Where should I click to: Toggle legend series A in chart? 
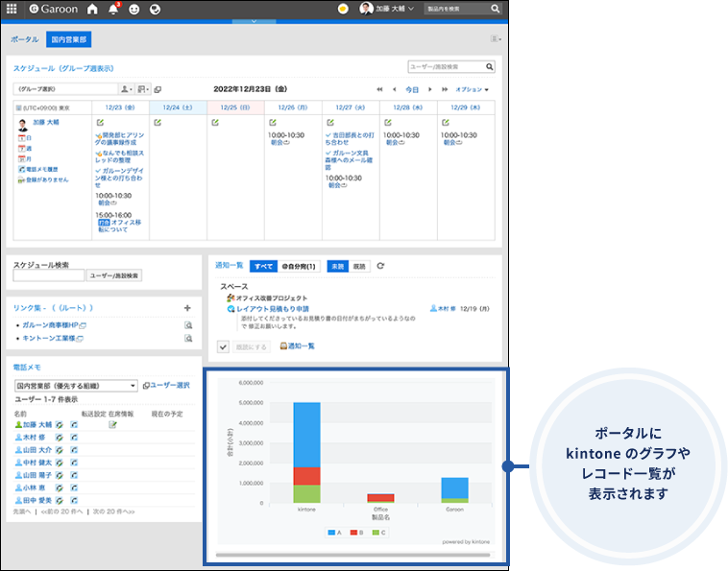coord(335,533)
